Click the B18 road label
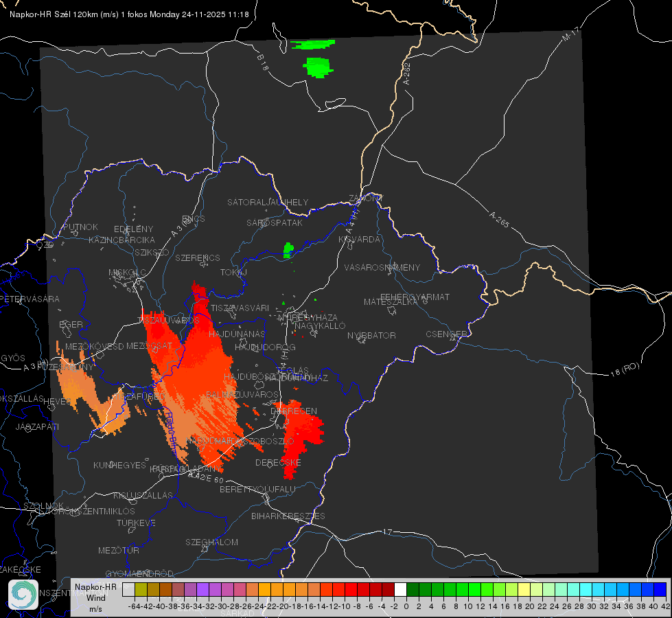 pyautogui.click(x=263, y=62)
